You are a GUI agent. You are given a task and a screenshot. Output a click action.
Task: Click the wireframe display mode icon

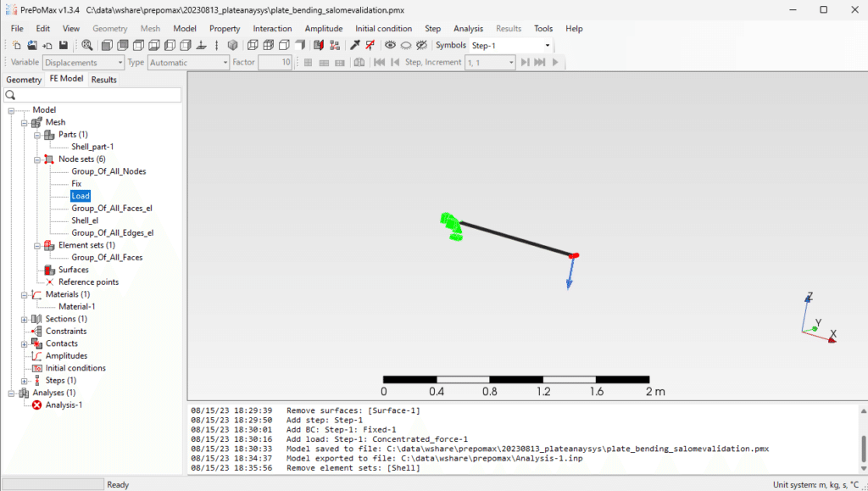point(253,46)
